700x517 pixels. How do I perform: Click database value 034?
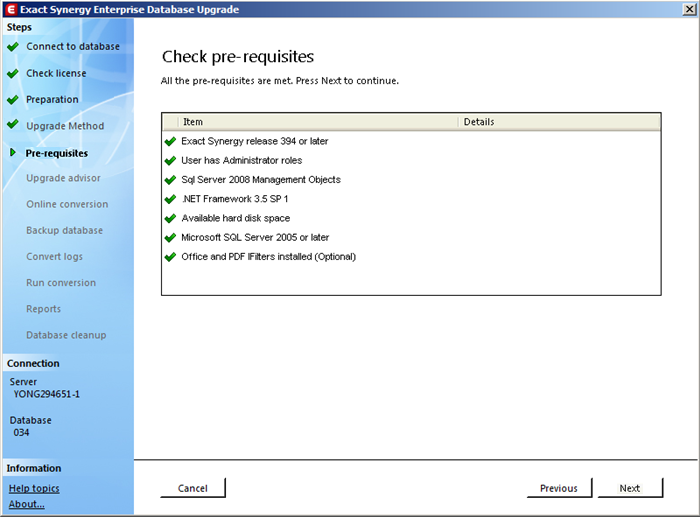[x=21, y=433]
